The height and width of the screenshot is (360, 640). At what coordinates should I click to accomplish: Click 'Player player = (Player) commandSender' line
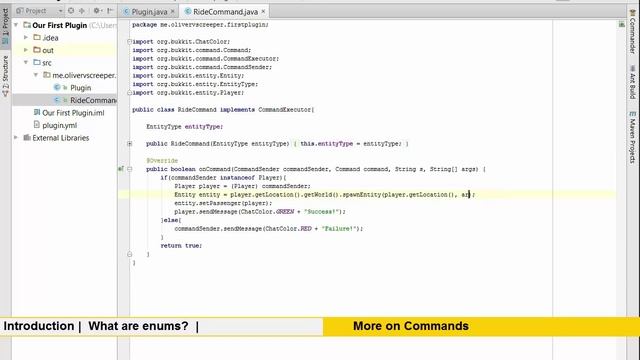(242, 186)
